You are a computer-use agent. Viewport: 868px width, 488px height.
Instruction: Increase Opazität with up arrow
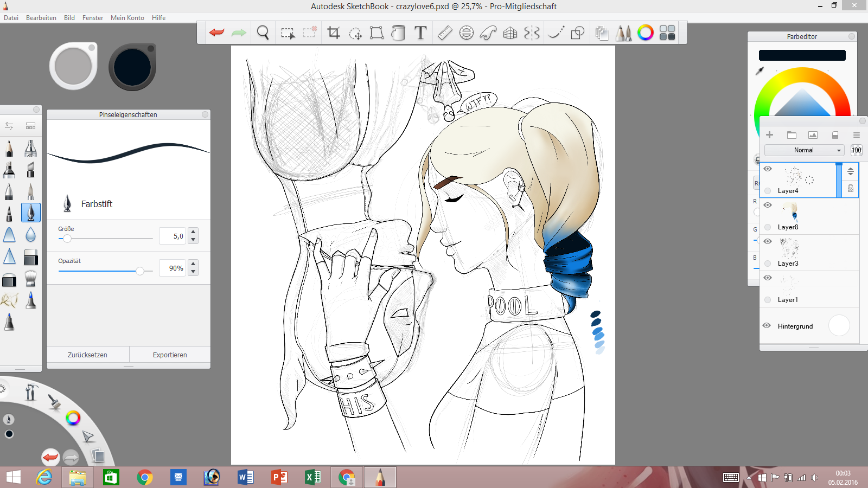(x=193, y=264)
